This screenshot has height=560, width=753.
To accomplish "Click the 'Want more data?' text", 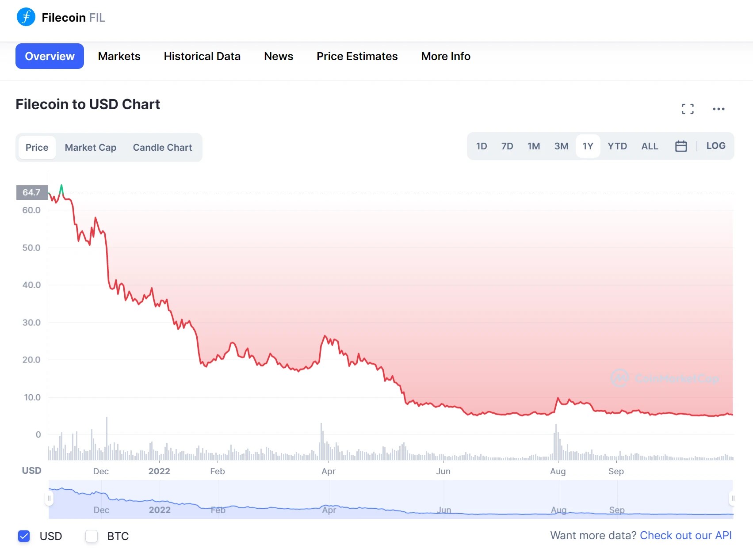I will tap(593, 535).
